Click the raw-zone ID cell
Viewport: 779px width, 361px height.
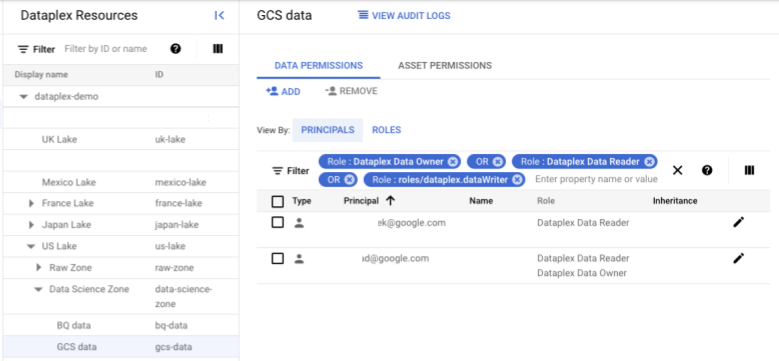[174, 268]
